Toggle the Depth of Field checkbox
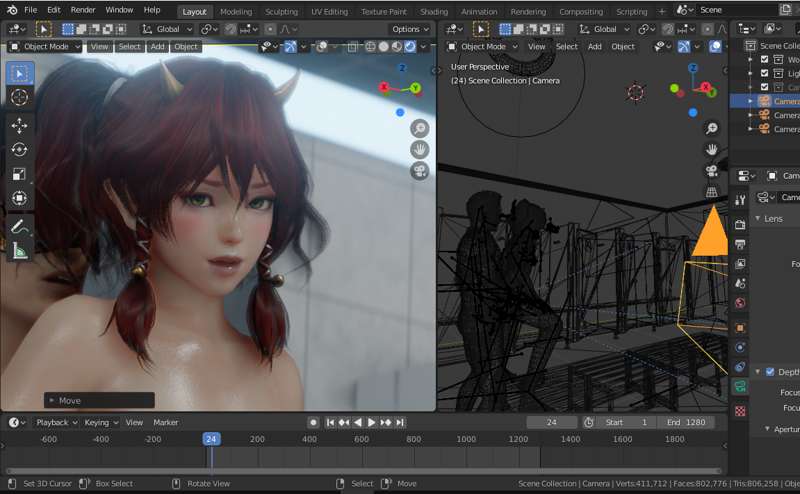 (x=770, y=372)
